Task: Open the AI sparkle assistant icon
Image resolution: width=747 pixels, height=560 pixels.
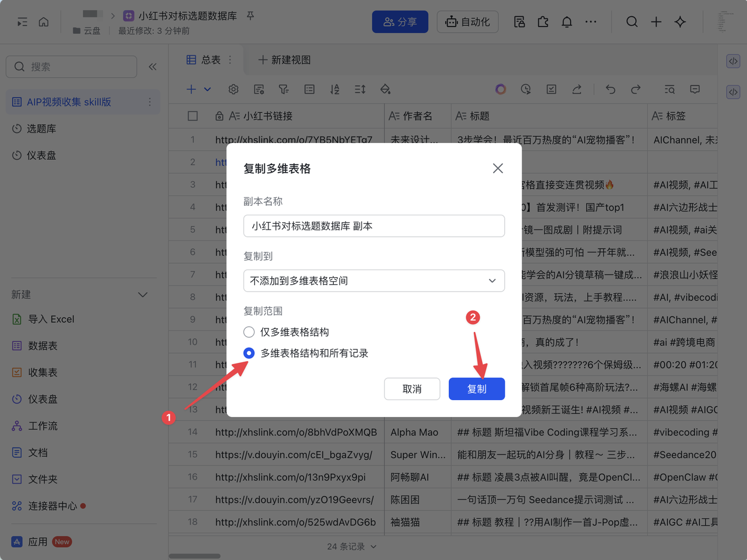Action: (x=680, y=22)
